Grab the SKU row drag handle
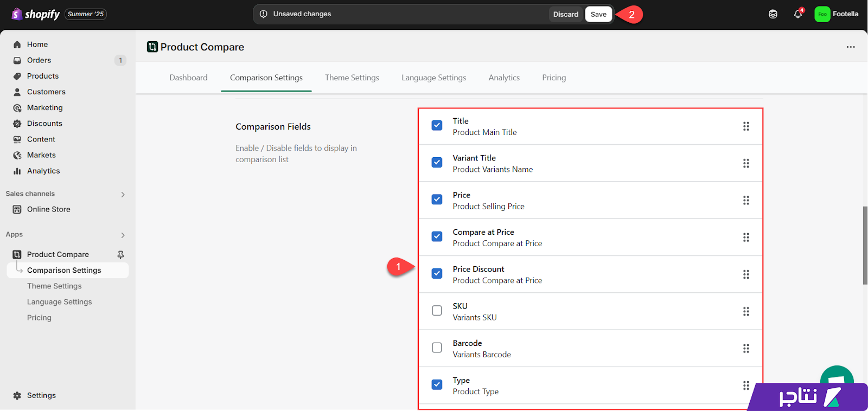Screen dimensions: 868x411 coord(746,311)
